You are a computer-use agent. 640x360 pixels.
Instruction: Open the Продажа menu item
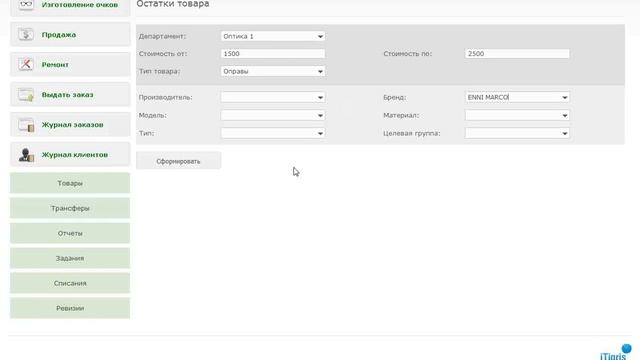[70, 35]
